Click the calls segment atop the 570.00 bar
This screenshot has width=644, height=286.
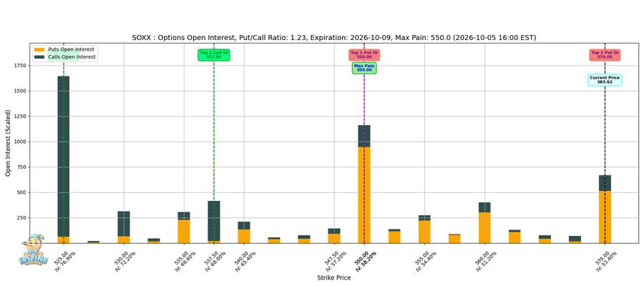605,183
